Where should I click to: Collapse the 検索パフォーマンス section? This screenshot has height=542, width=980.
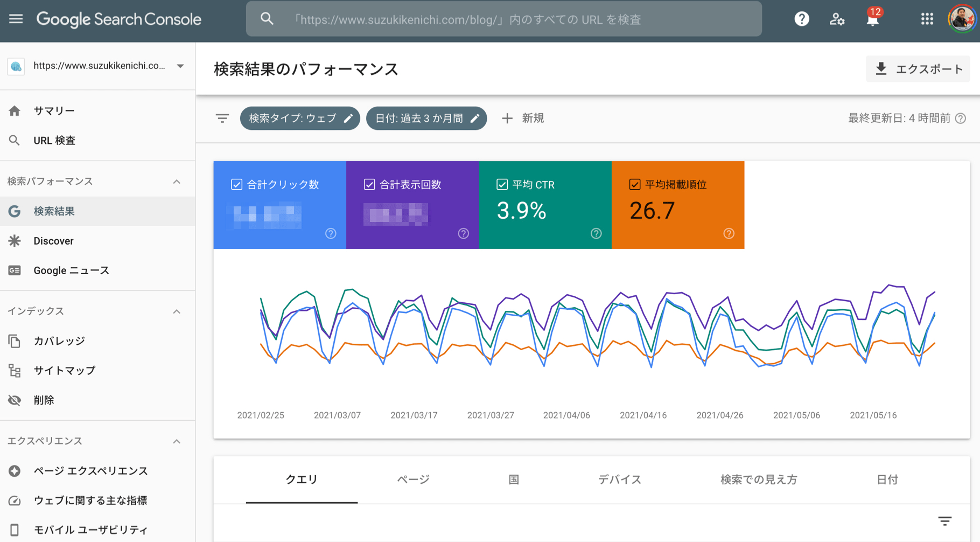[177, 182]
